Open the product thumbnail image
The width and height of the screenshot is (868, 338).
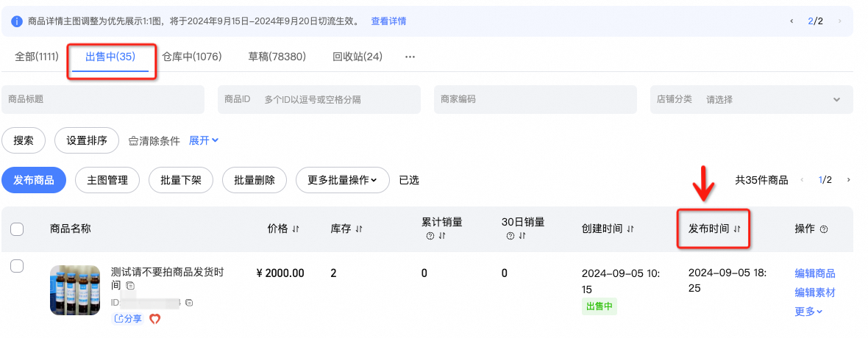coord(75,290)
